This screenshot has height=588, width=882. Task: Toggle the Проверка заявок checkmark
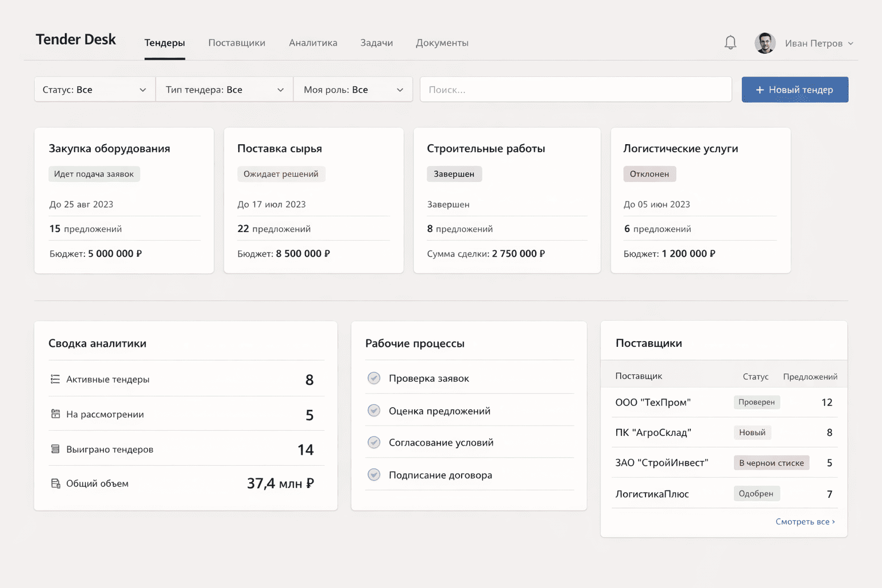374,378
